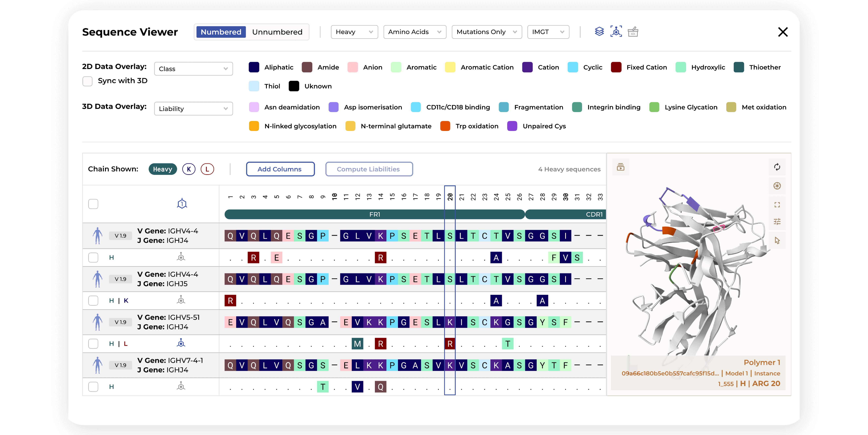This screenshot has width=868, height=435.
Task: Click the Lysine Glycation color swatch
Action: point(654,107)
